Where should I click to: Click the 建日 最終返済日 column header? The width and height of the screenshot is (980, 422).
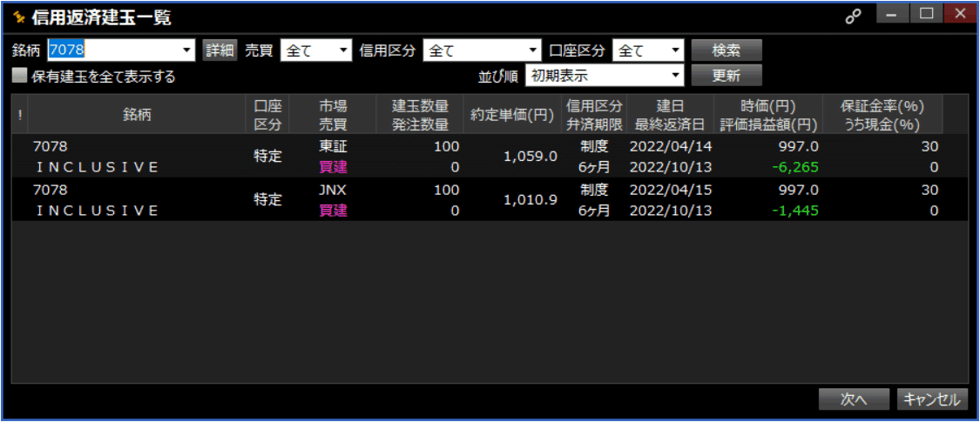[x=670, y=114]
